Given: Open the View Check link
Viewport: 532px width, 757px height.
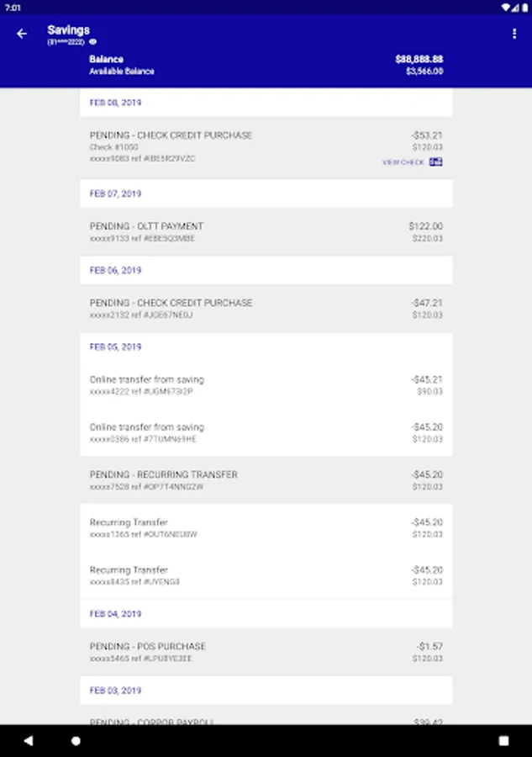Looking at the screenshot, I should (x=403, y=162).
